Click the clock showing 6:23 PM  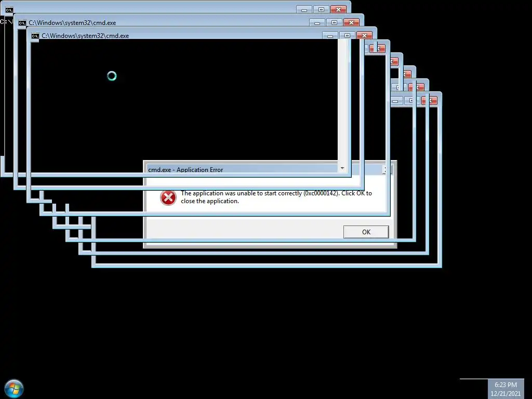point(506,385)
